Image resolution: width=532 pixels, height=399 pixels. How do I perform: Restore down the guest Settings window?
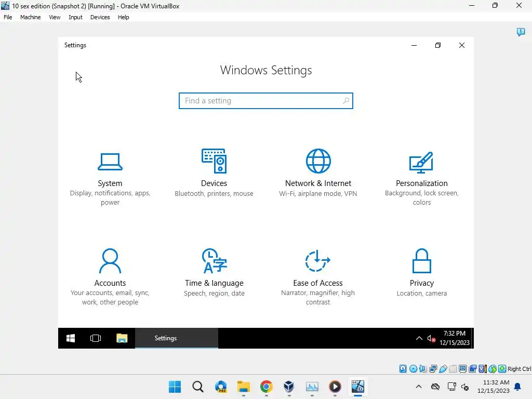click(x=437, y=46)
